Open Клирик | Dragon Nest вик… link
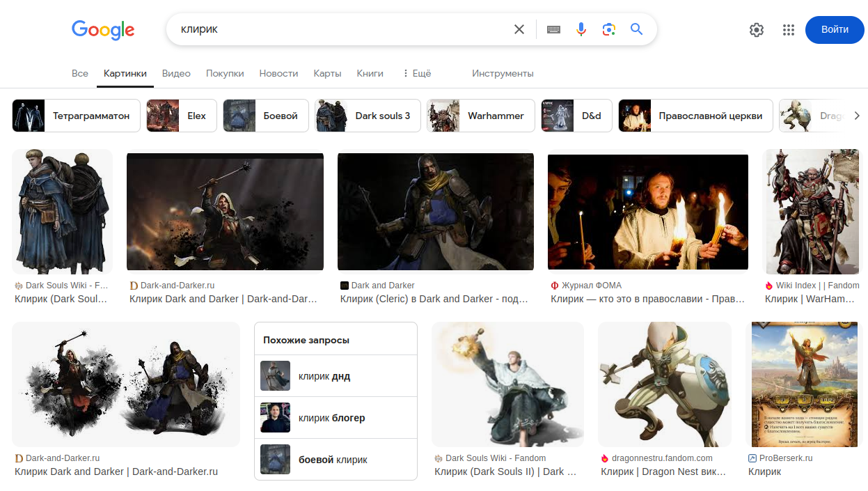The image size is (868, 491). pyautogui.click(x=663, y=471)
